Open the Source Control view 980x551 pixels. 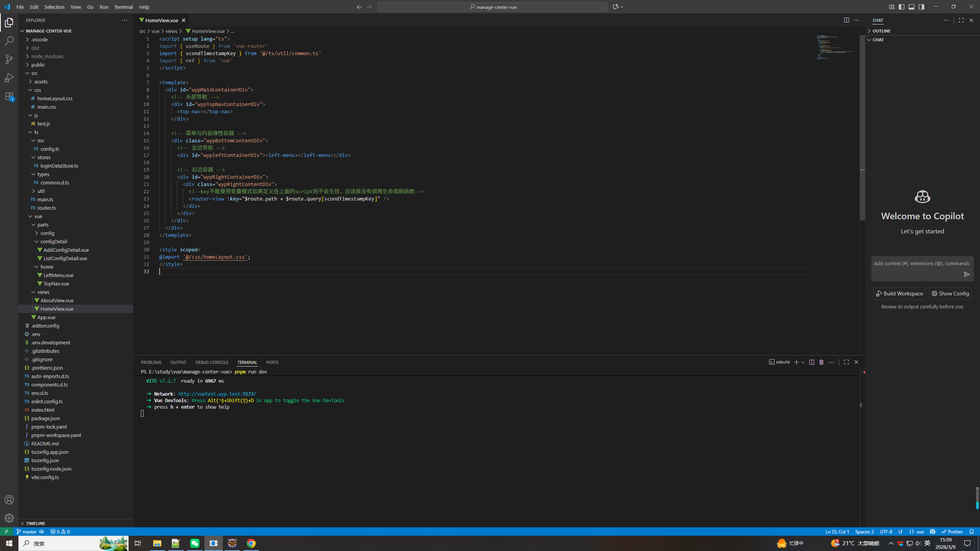pyautogui.click(x=9, y=59)
